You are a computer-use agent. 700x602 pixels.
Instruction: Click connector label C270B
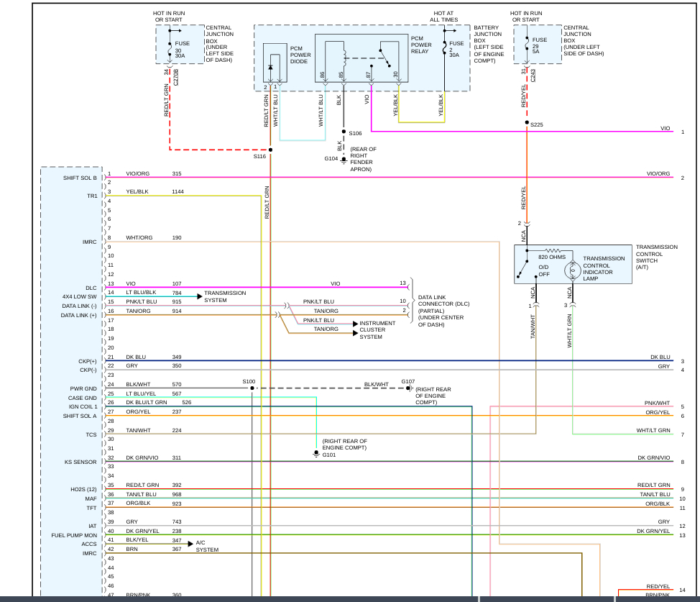tap(176, 77)
